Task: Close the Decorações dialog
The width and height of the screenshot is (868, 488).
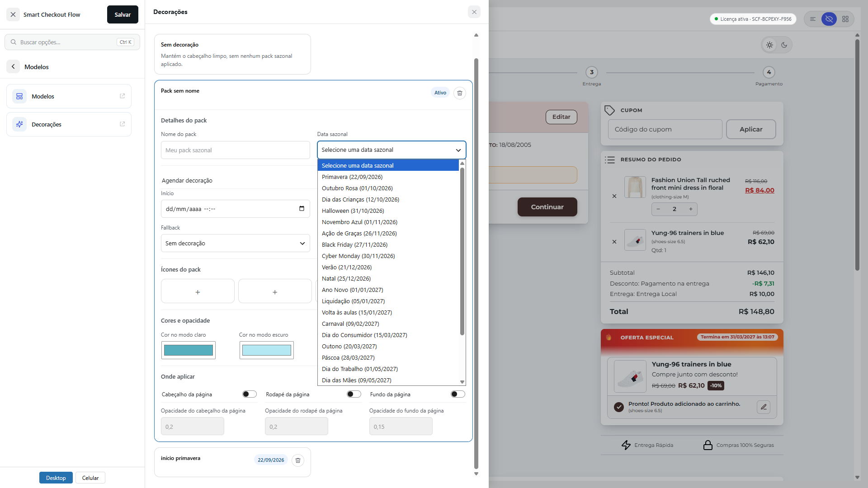Action: (x=474, y=12)
